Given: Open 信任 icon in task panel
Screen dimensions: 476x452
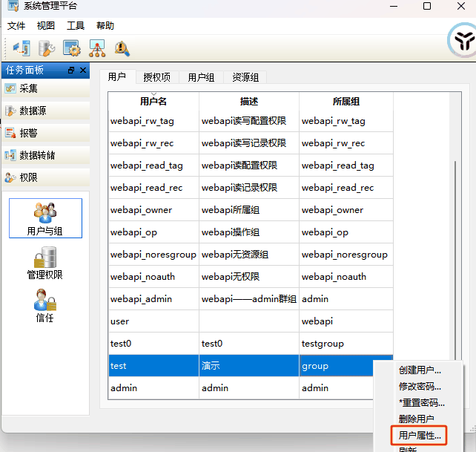Looking at the screenshot, I should 45,306.
